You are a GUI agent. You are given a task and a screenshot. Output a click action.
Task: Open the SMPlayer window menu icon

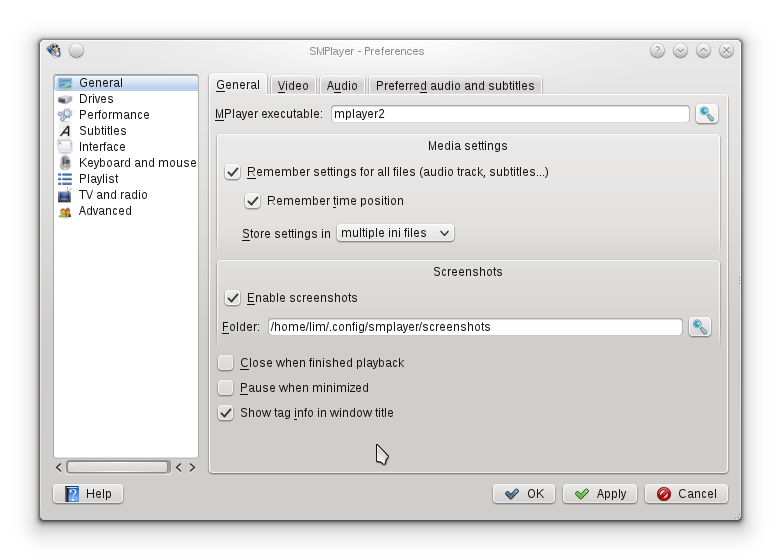54,50
